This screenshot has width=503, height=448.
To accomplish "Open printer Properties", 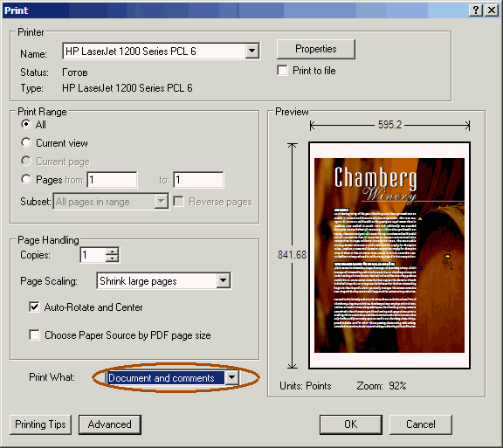I will point(315,49).
